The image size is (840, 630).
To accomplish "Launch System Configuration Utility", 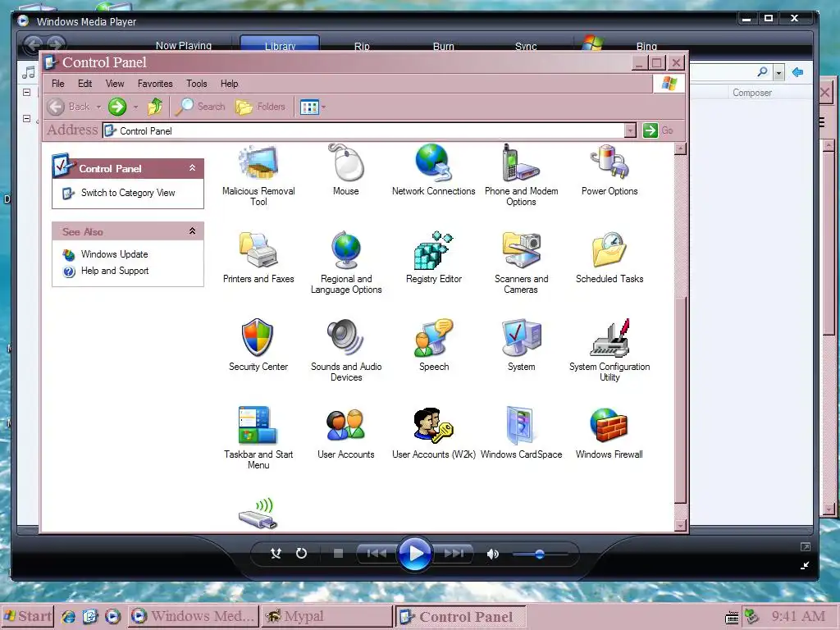I will 609,350.
